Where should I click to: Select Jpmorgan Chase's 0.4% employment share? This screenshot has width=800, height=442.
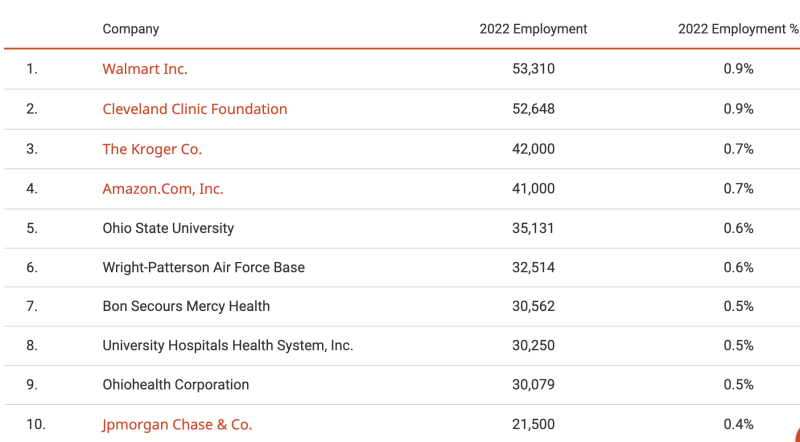(x=738, y=425)
